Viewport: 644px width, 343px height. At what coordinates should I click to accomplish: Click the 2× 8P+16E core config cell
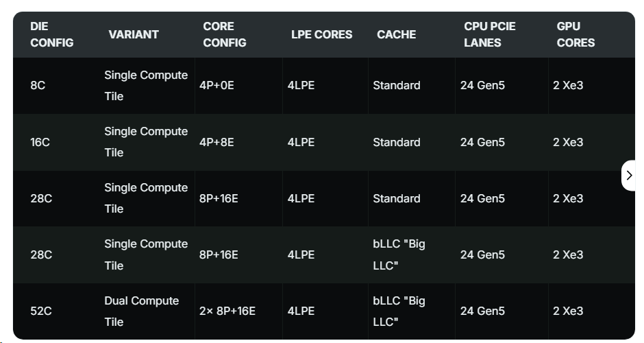[227, 311]
